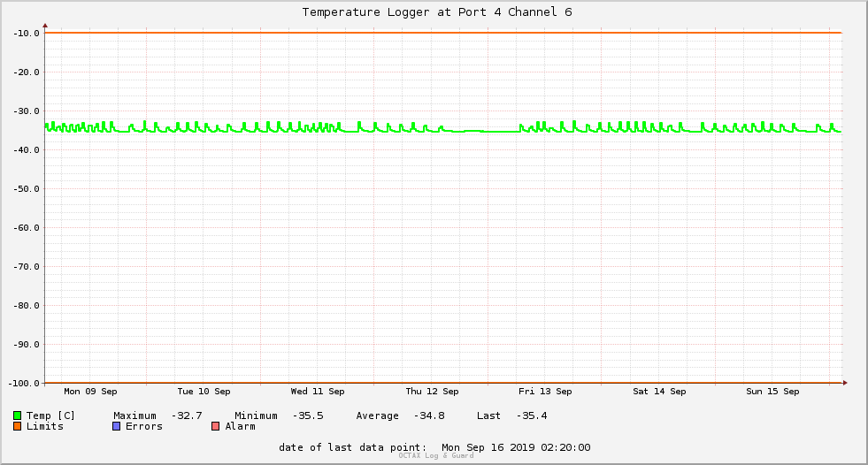This screenshot has width=868, height=465.
Task: Click the 'Tue 10 Sep' x-axis label
Action: point(204,392)
